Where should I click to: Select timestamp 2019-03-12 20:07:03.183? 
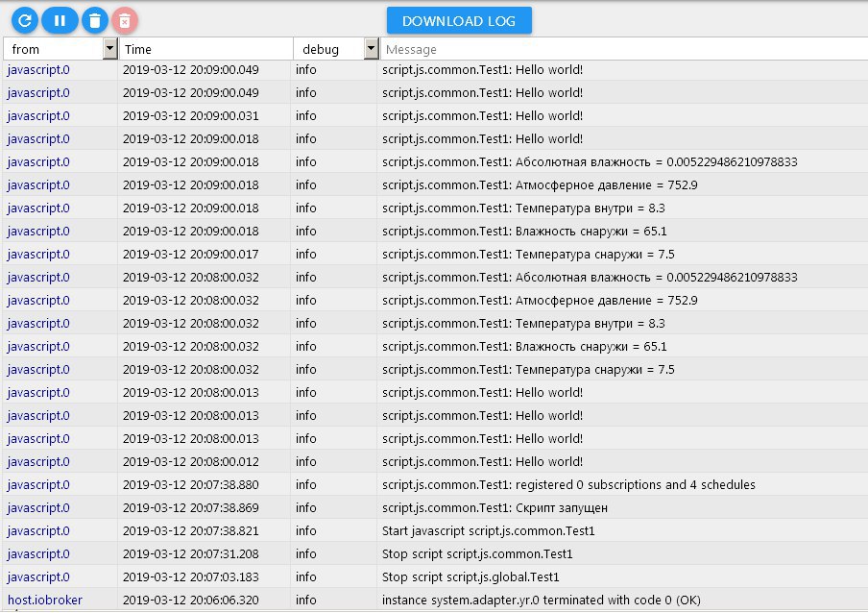pyautogui.click(x=190, y=577)
